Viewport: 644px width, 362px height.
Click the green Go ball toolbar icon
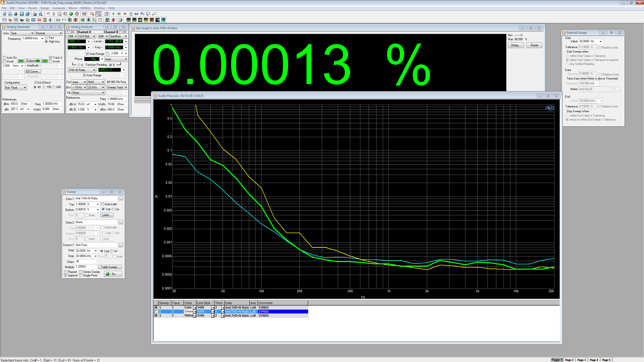pos(71,14)
